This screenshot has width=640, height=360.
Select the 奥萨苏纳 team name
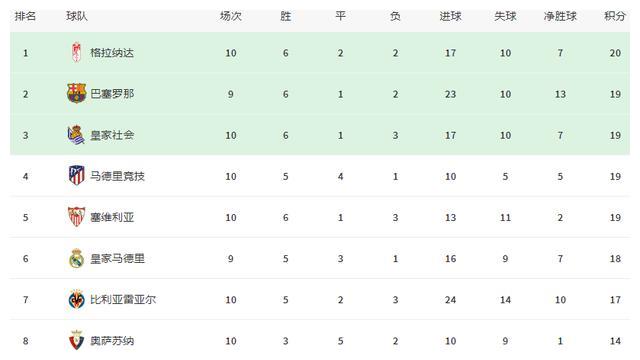tap(112, 341)
